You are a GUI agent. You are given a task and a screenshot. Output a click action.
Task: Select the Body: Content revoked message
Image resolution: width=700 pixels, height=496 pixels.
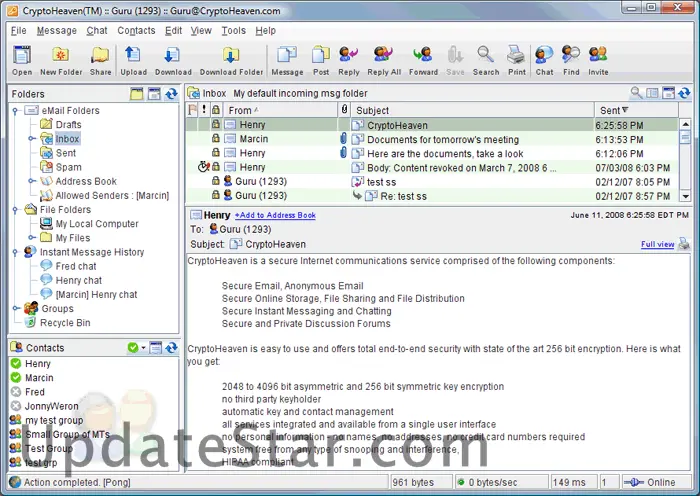pyautogui.click(x=432, y=167)
